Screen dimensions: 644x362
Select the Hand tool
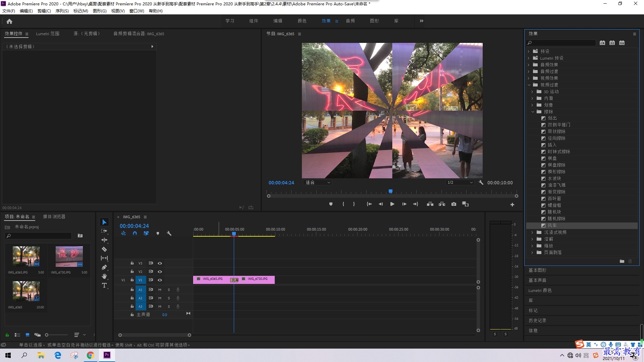tap(104, 276)
